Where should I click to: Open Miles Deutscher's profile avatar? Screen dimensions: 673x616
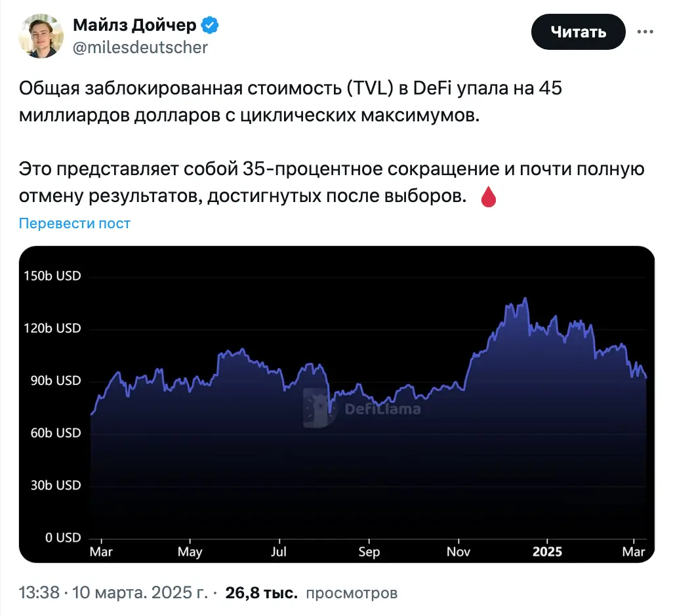click(x=41, y=35)
